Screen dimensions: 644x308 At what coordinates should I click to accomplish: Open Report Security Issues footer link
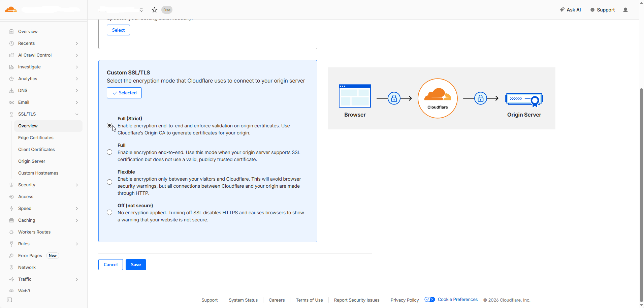(357, 300)
